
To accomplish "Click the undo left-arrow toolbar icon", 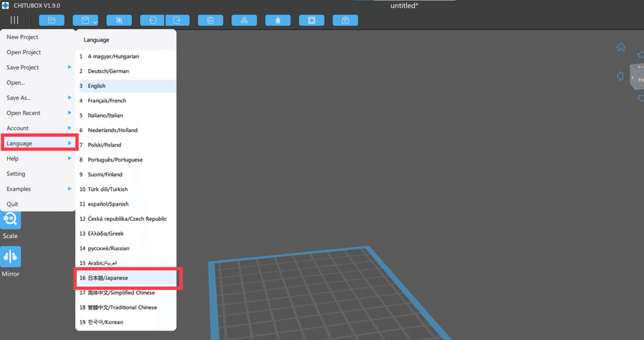I will coord(152,20).
